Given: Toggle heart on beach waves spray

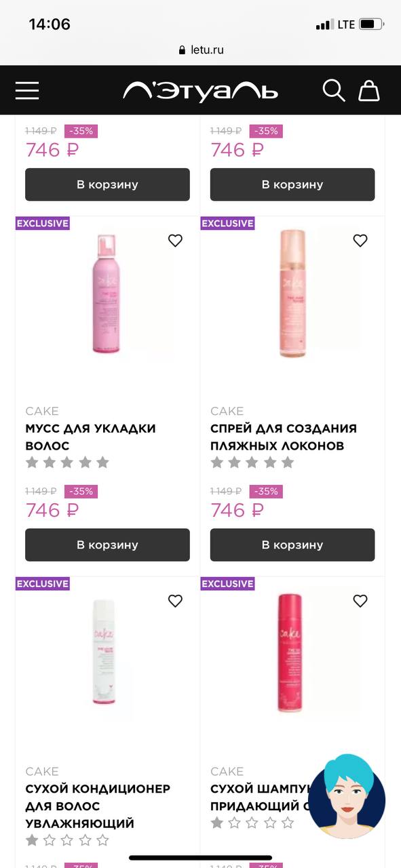Looking at the screenshot, I should tap(360, 241).
